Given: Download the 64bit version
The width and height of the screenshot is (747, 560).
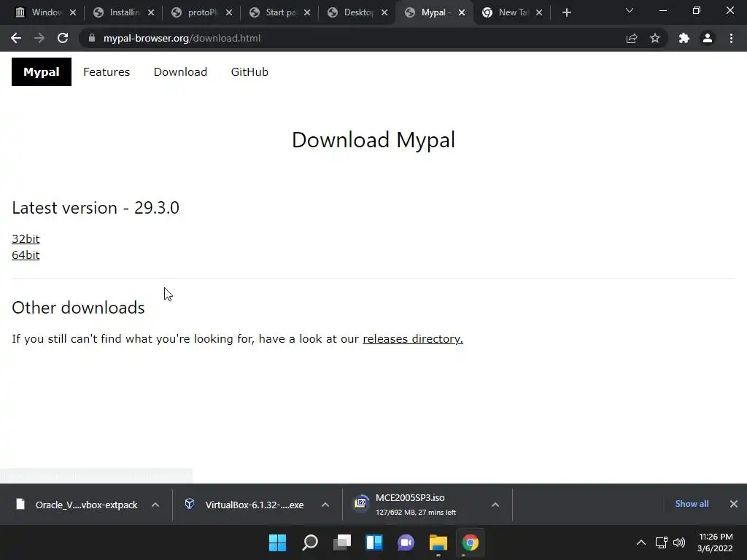Looking at the screenshot, I should [x=26, y=254].
